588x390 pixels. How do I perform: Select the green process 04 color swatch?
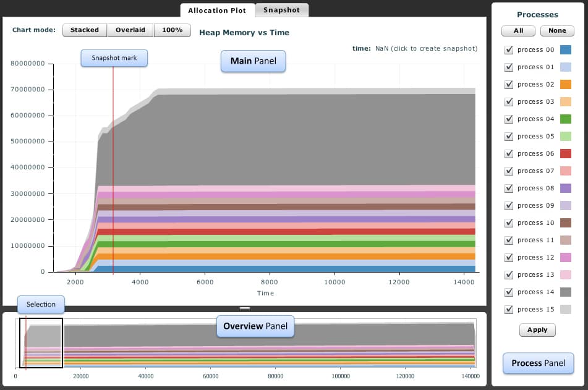pyautogui.click(x=565, y=119)
